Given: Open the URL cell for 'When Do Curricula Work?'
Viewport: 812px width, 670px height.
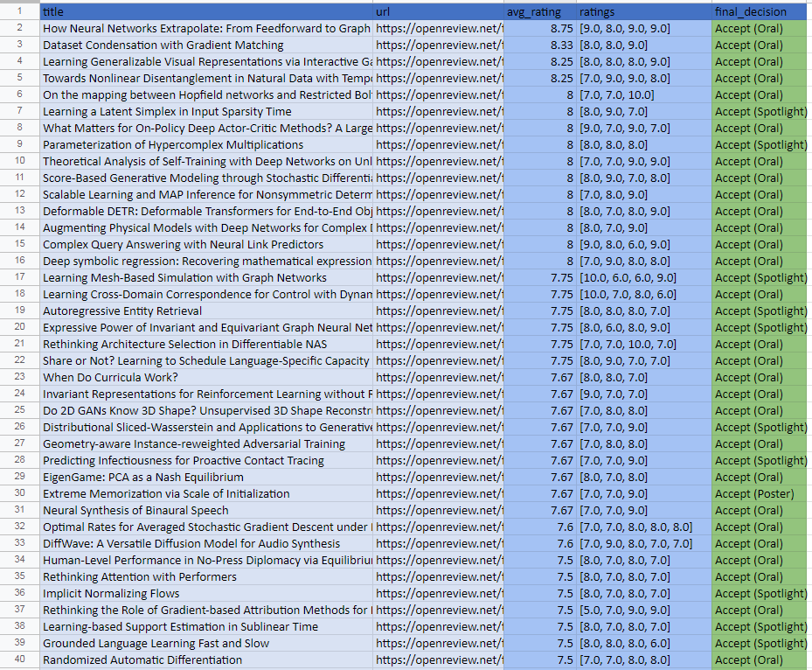Looking at the screenshot, I should [438, 377].
